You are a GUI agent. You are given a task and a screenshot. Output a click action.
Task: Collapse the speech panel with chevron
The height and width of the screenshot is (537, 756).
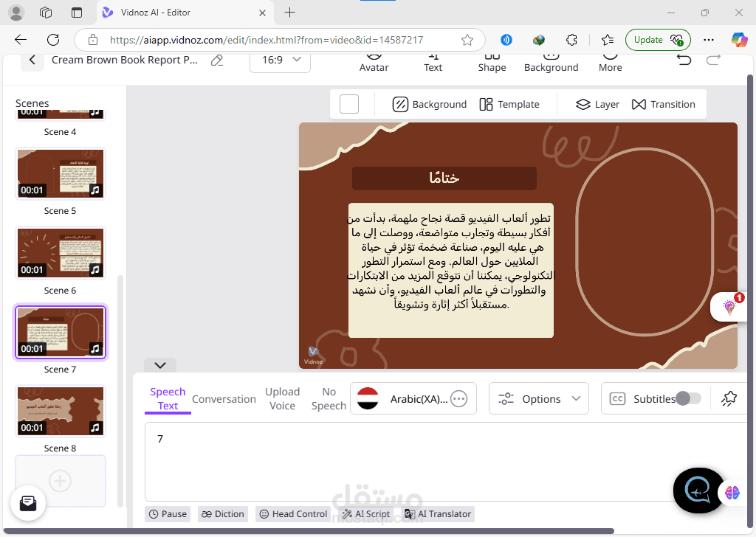(160, 365)
